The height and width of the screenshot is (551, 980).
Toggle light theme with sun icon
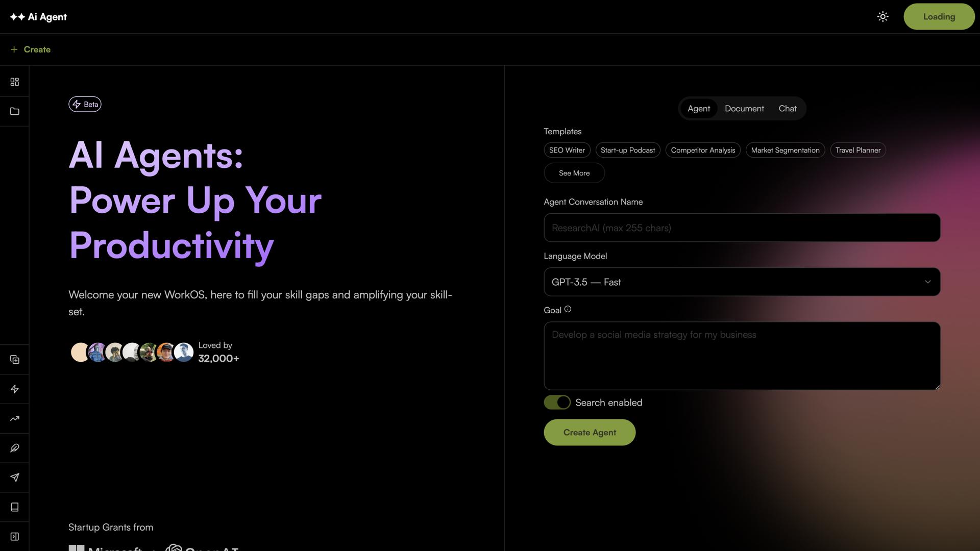[x=883, y=17]
